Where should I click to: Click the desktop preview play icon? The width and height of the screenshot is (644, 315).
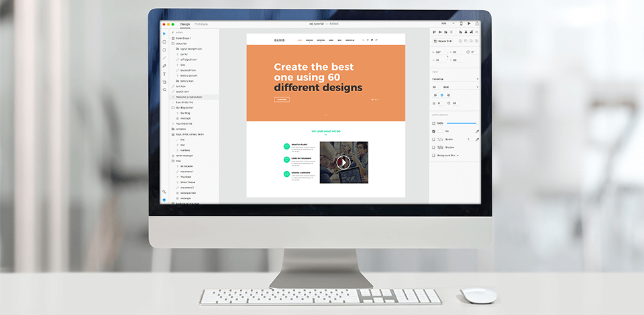[469, 23]
